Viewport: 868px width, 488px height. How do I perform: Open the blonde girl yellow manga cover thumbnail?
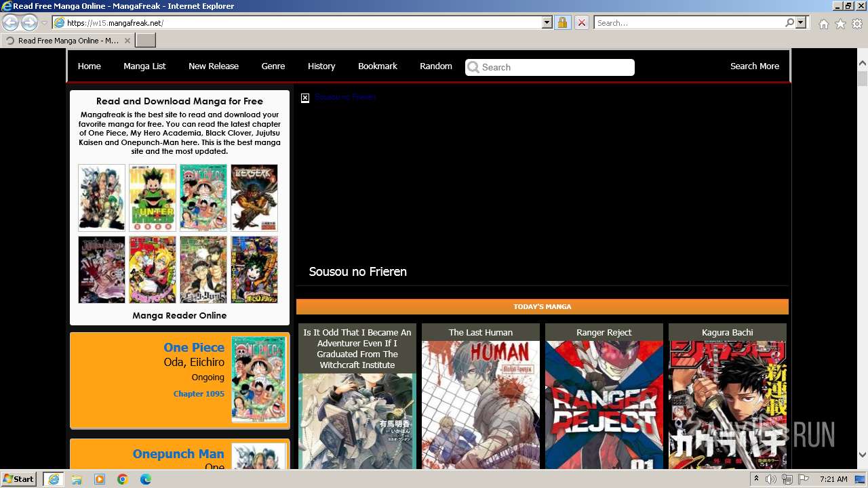tap(153, 270)
